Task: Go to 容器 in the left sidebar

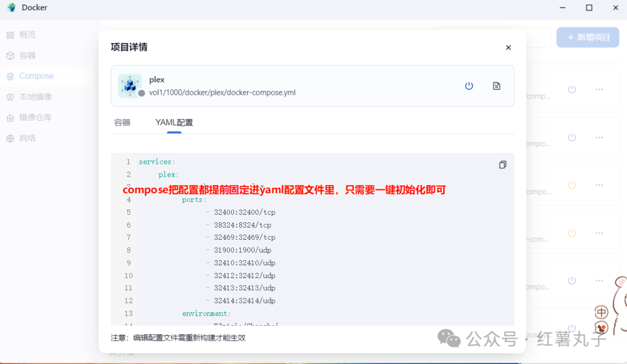Action: [21, 56]
